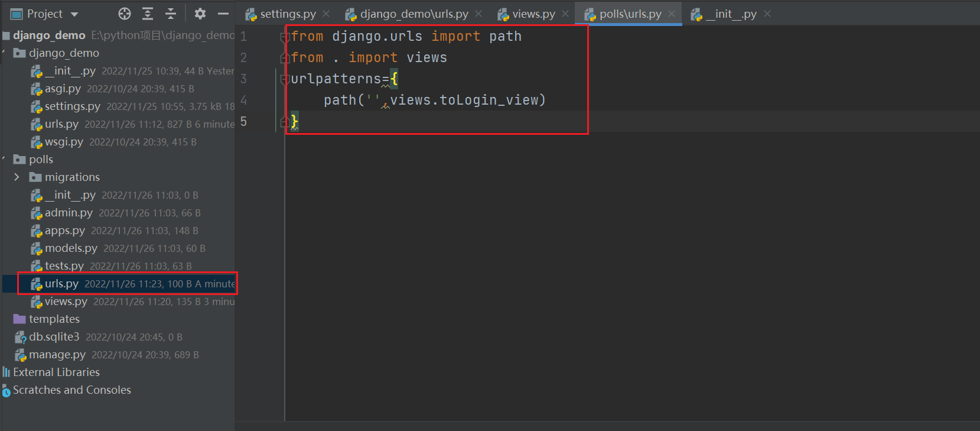980x431 pixels.
Task: Select manage.py in the project tree
Action: [57, 355]
